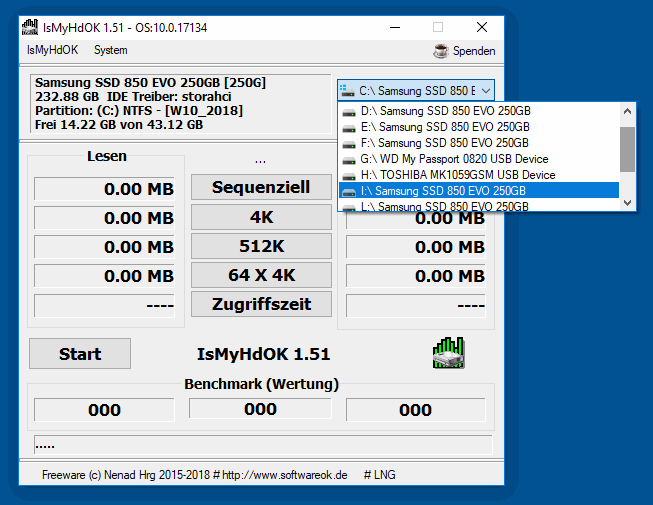Click the Spenden coffee cup icon

pos(441,51)
